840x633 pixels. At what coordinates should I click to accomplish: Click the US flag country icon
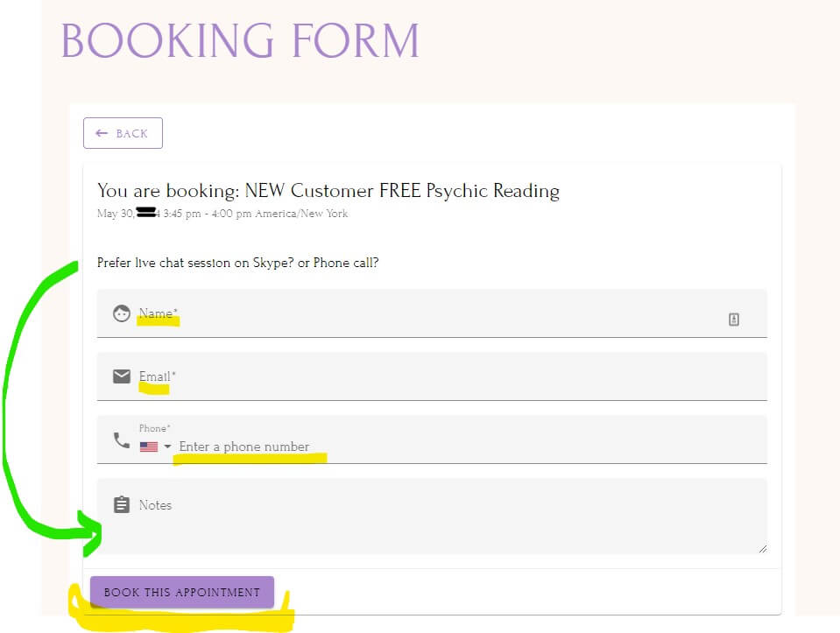click(148, 447)
